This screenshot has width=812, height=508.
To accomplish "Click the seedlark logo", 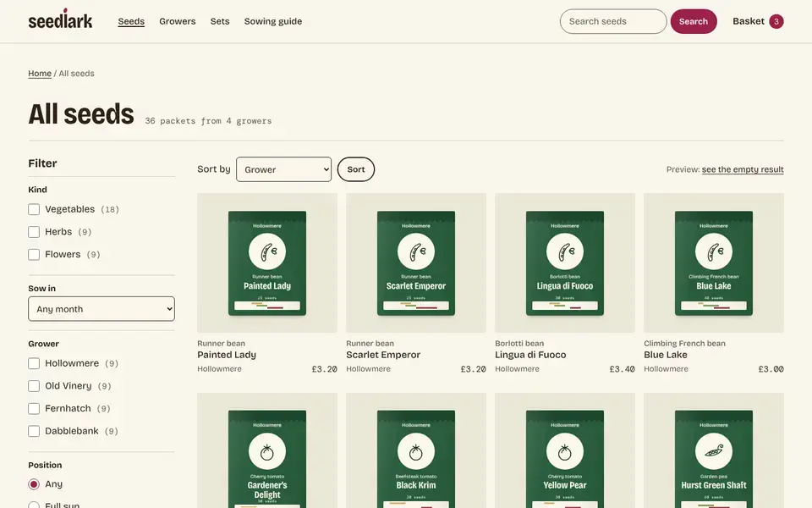I will tap(60, 19).
